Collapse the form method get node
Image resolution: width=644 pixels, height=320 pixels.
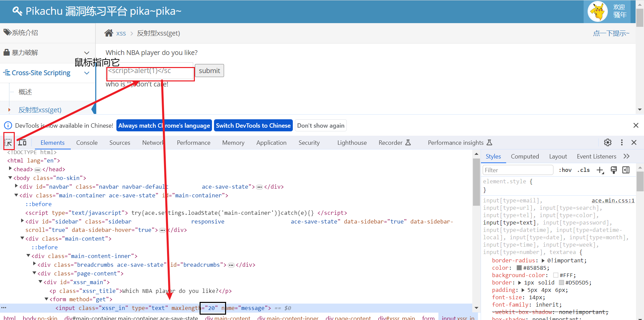click(46, 299)
